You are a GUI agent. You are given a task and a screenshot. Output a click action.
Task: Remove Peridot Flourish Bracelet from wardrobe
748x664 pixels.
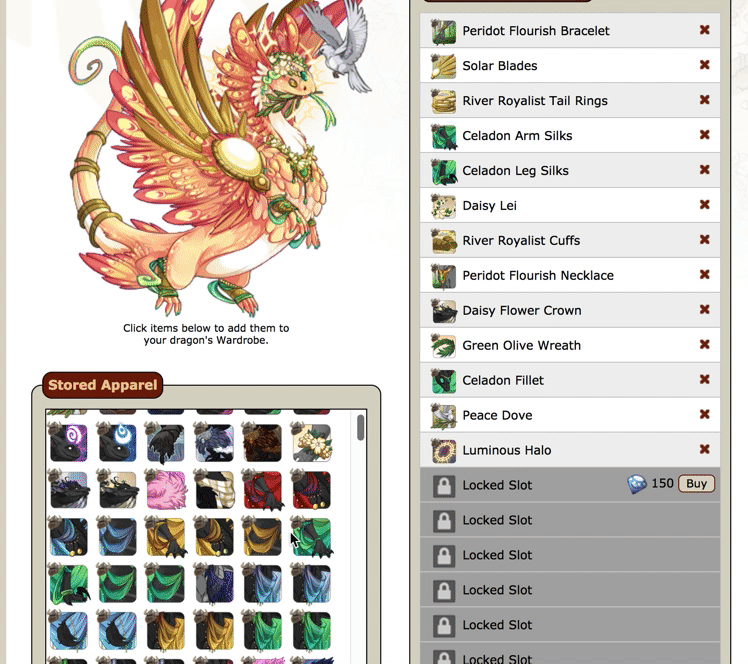click(x=705, y=30)
